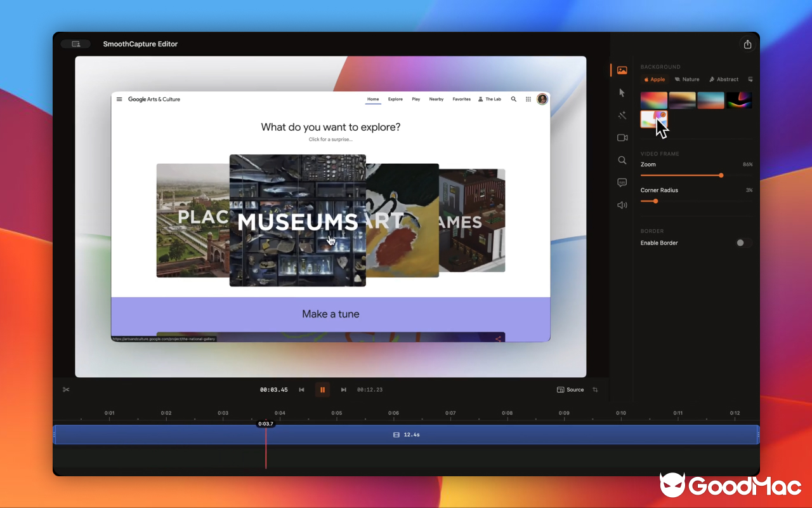
Task: Open the audio panel in the sidebar
Action: (622, 204)
